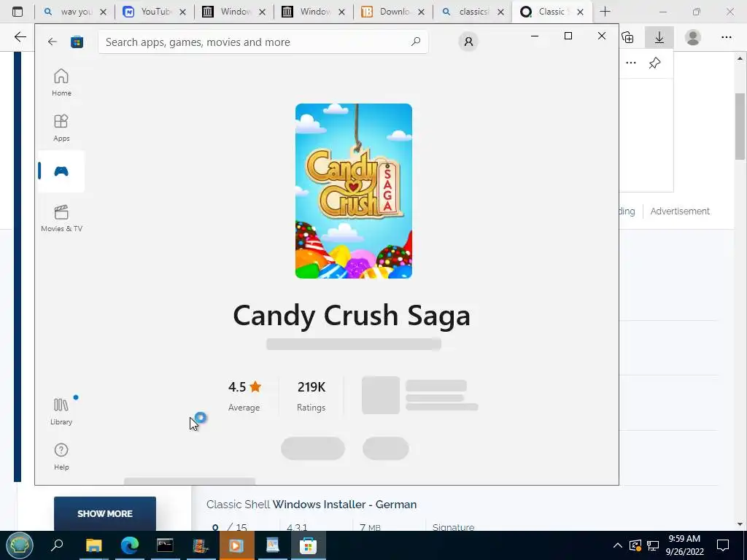Go back in Microsoft Store

point(53,42)
